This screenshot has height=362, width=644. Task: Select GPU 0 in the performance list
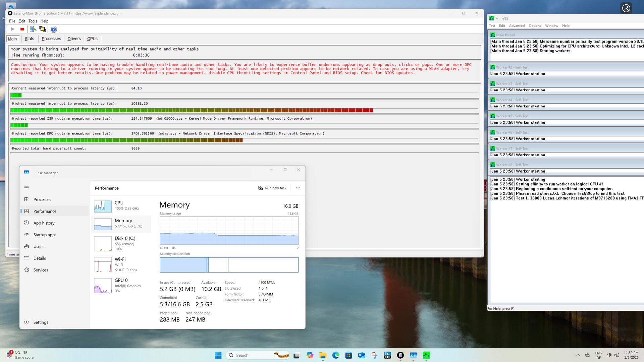(x=121, y=285)
